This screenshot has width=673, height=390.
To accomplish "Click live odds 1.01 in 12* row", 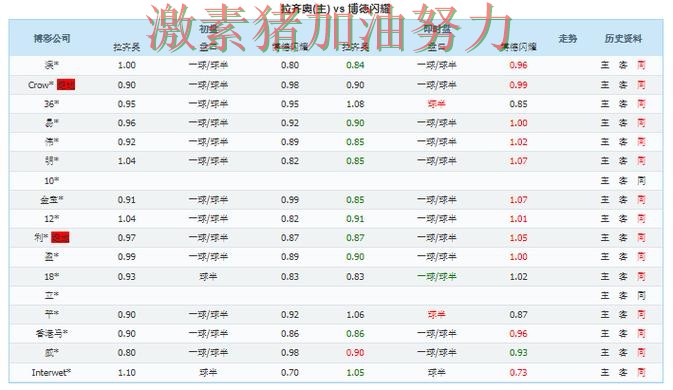I will click(x=518, y=219).
